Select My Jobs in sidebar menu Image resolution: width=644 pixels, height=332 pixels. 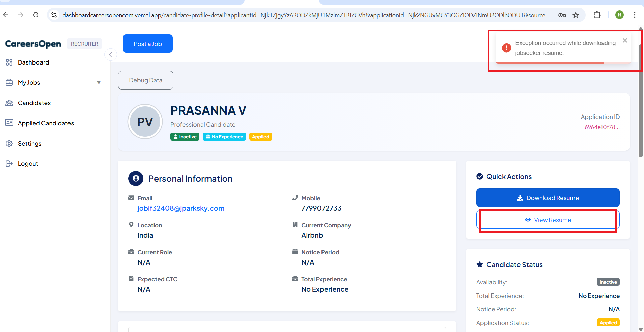29,83
